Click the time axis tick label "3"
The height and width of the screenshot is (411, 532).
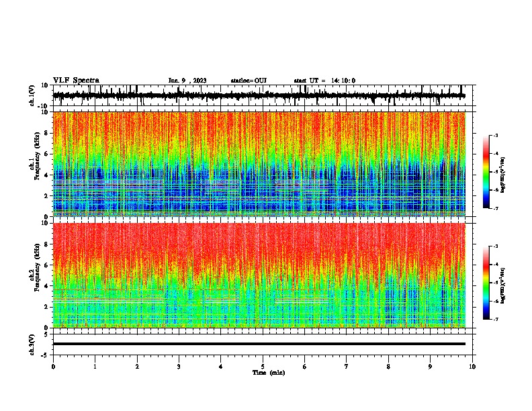179,367
